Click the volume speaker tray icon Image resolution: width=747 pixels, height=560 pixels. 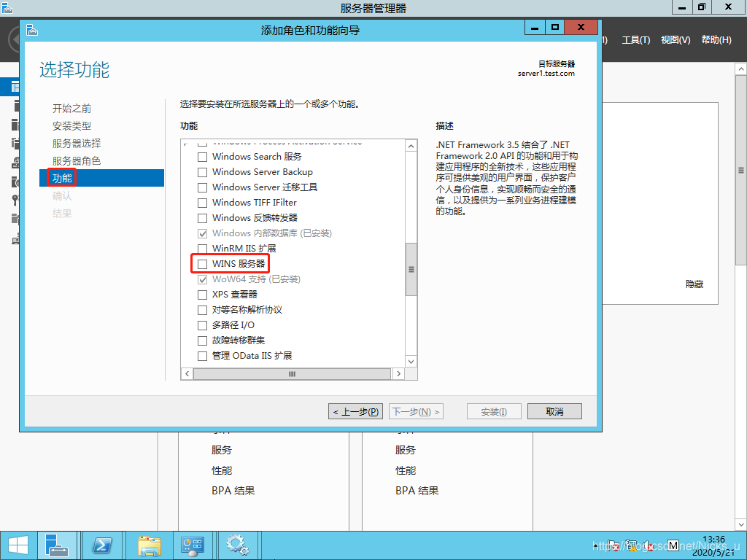pyautogui.click(x=649, y=545)
